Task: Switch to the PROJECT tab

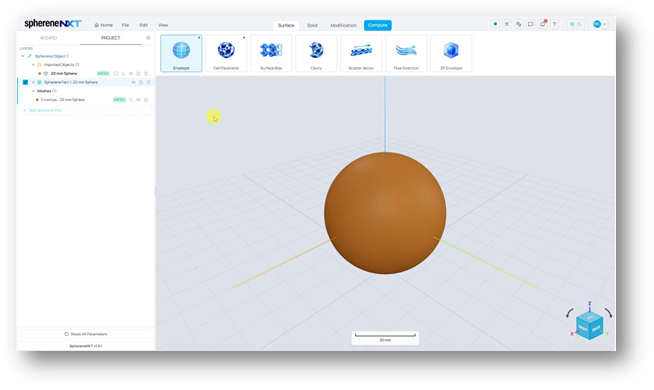Action: coord(111,38)
